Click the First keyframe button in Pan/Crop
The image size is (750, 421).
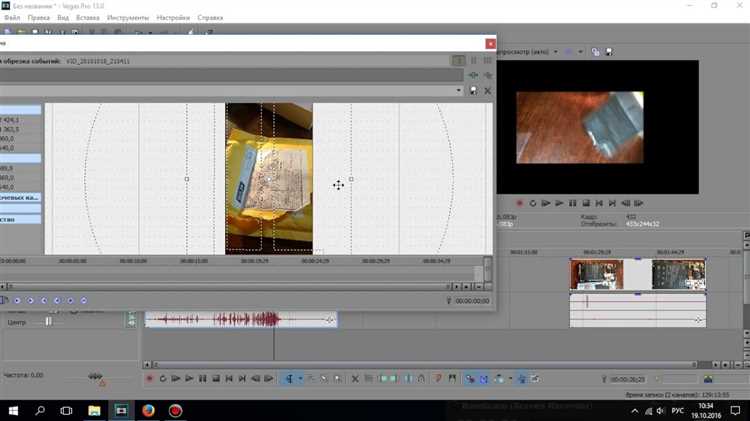pyautogui.click(x=17, y=300)
